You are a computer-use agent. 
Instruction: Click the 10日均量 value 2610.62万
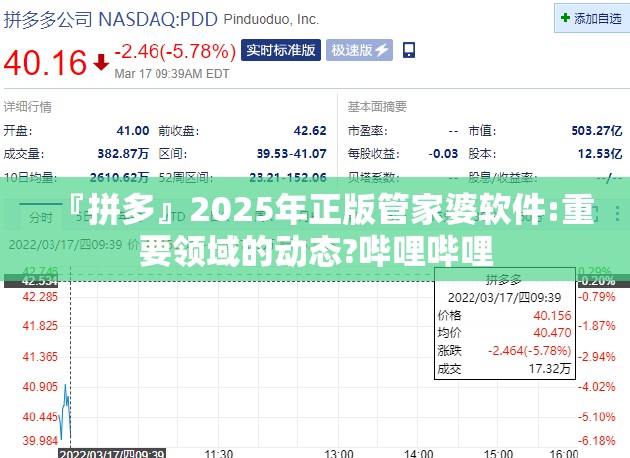(x=119, y=177)
